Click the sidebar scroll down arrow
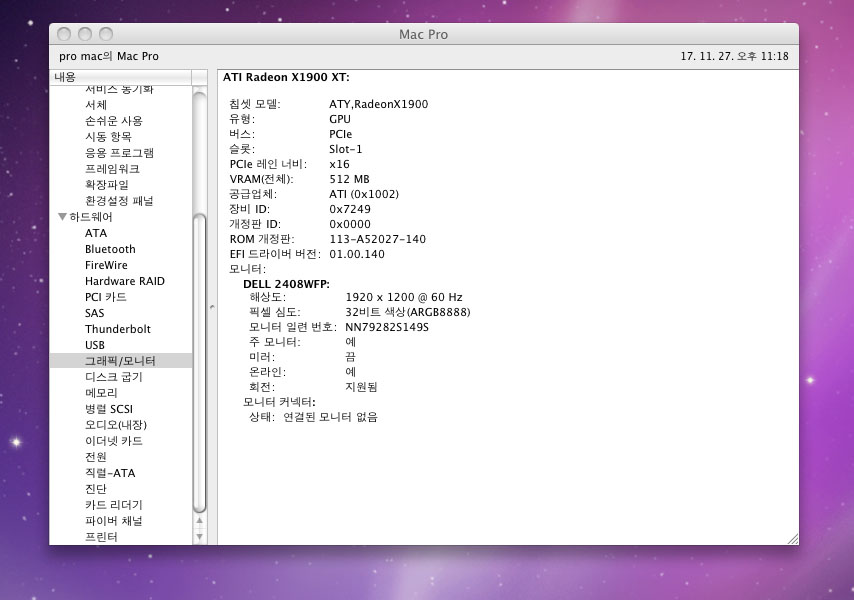The width and height of the screenshot is (854, 600). click(200, 537)
